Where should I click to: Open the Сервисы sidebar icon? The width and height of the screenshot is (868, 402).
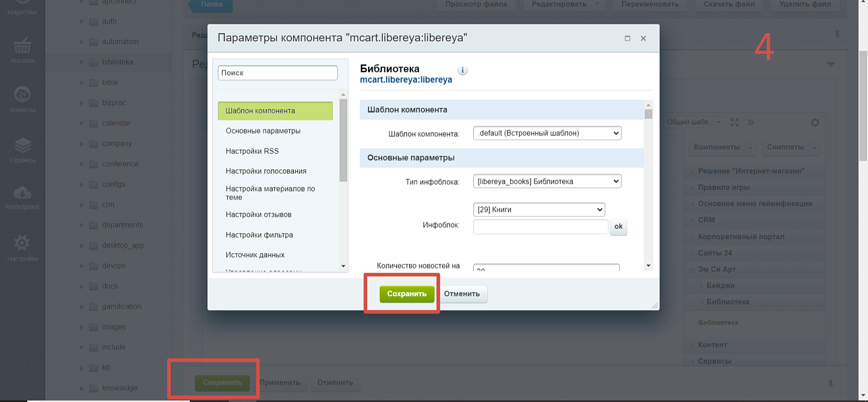coord(23,149)
